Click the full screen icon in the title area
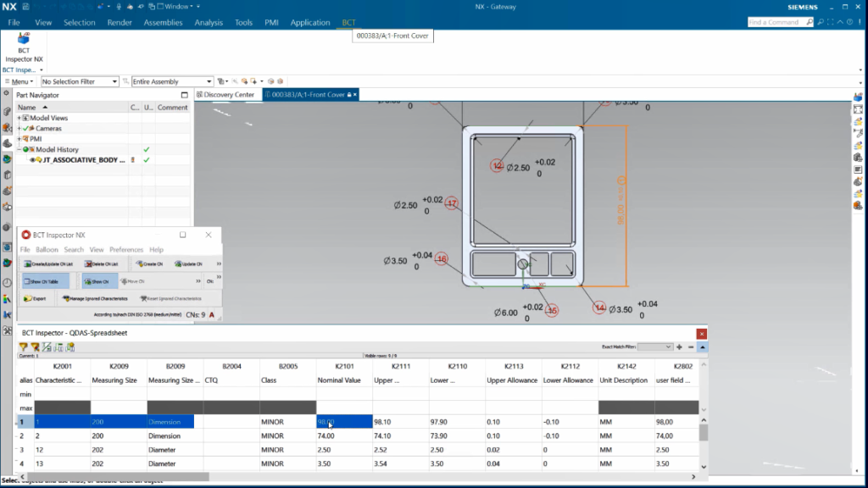Screen dimensions: 868x488 click(x=831, y=22)
